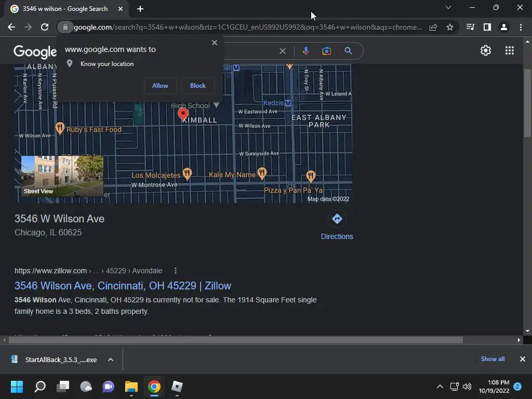
Task: Open the Windows Start menu
Action: (x=17, y=387)
